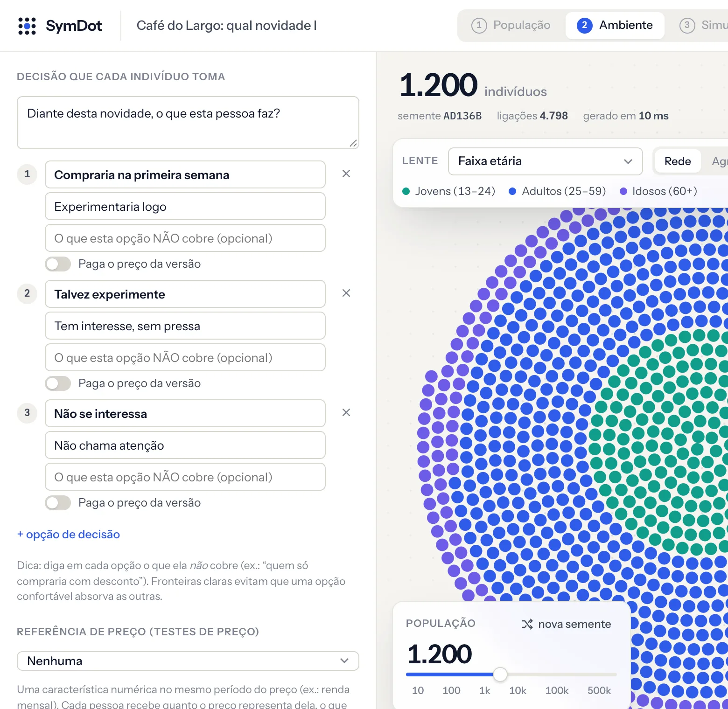Click the project title Café do Largo
728x709 pixels.
226,25
